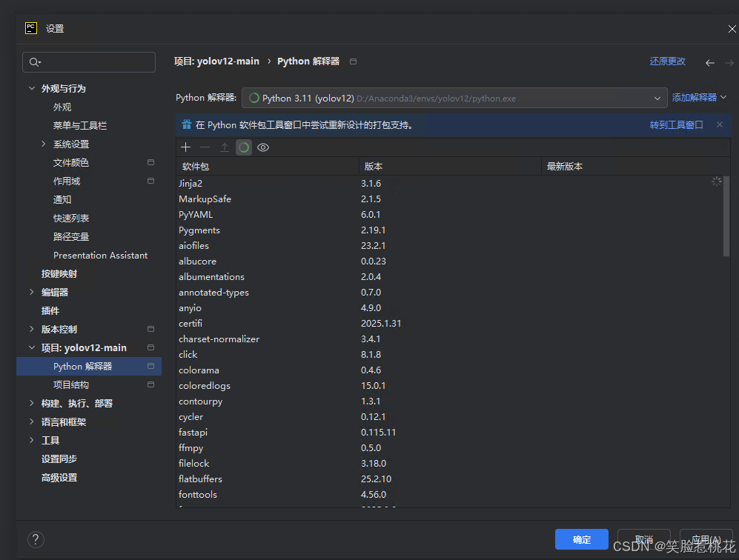Select the PyYAML package row
The height and width of the screenshot is (560, 739).
click(450, 214)
